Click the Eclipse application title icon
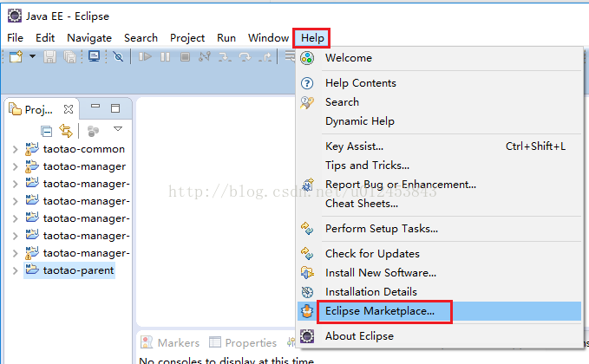589x364 pixels. [15, 16]
